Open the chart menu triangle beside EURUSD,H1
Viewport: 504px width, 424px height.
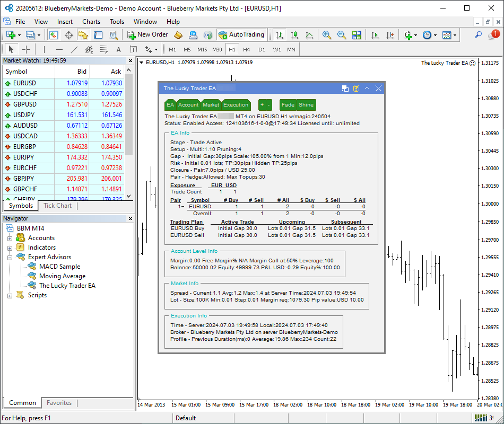coord(141,63)
